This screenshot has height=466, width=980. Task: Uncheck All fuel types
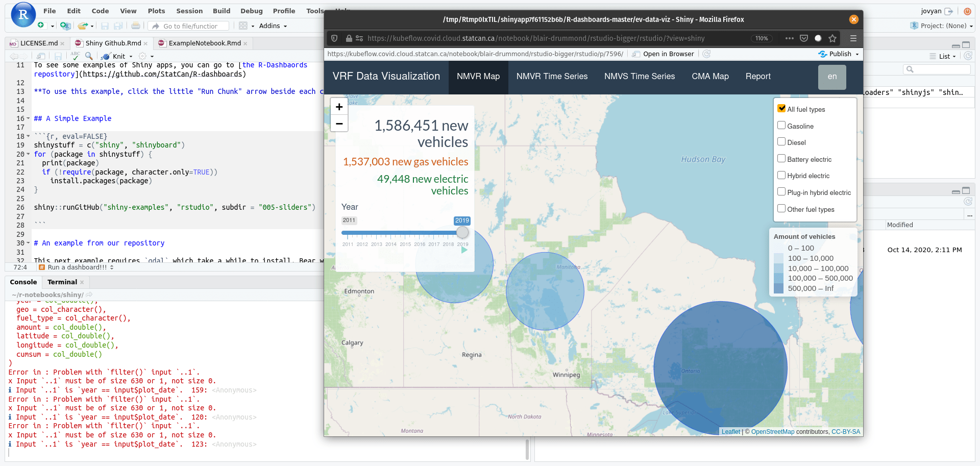click(781, 108)
